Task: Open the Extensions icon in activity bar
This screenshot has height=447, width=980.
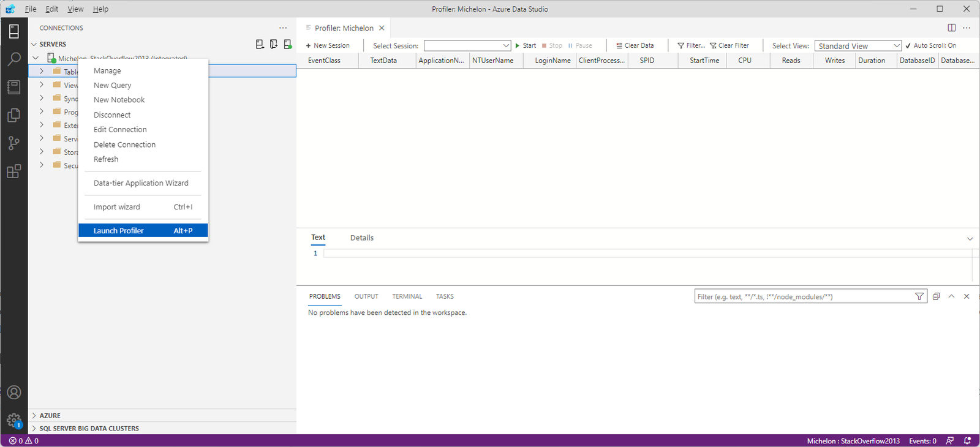Action: coord(14,171)
